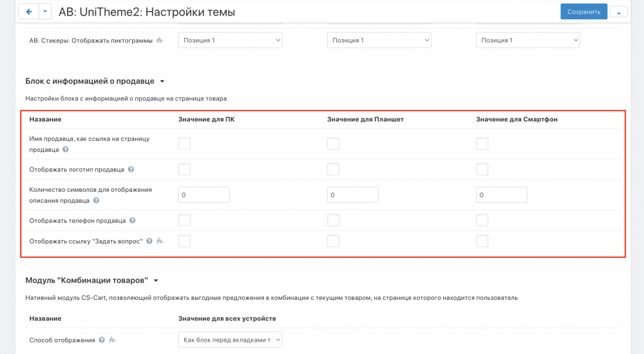Click help icon for seller description symbol count

(x=96, y=200)
